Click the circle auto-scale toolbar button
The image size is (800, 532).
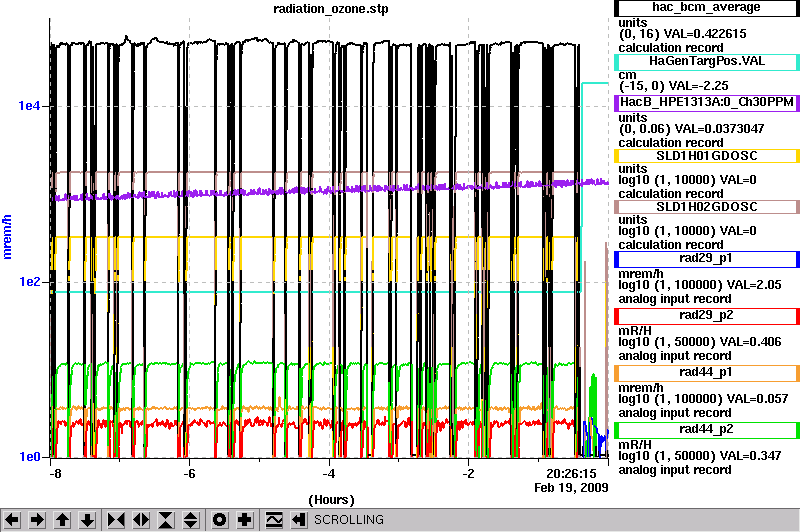pyautogui.click(x=220, y=520)
